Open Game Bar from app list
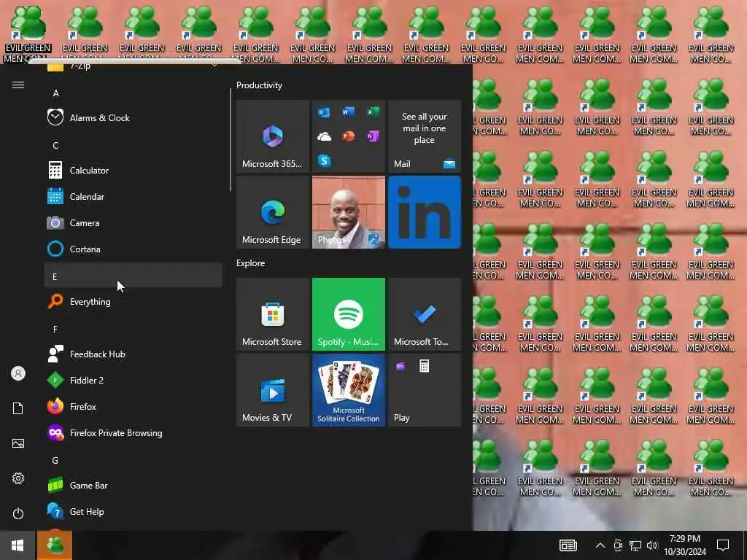The image size is (747, 560). (x=133, y=485)
